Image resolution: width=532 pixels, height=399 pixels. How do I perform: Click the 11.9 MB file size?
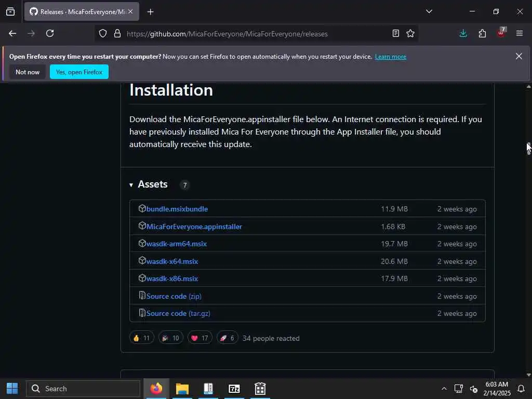[x=394, y=209]
